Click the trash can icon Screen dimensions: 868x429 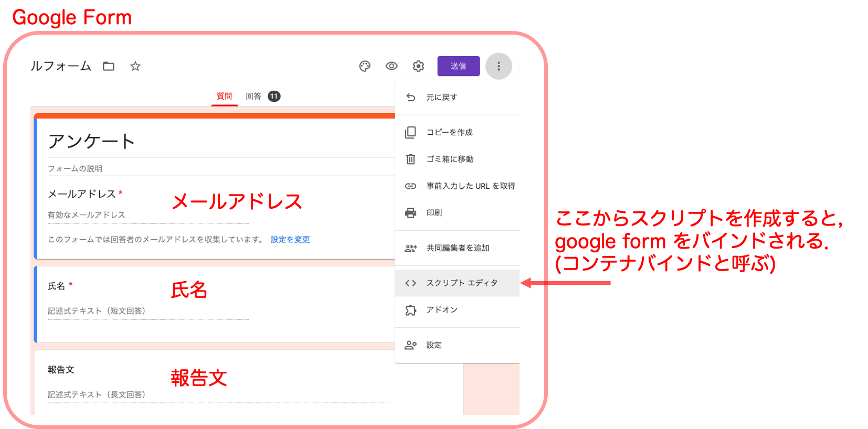coord(410,159)
